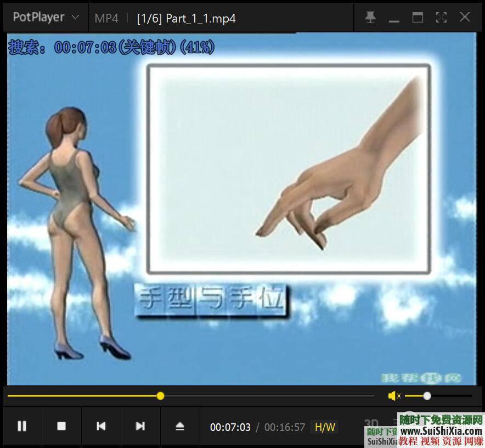Click the yellow playhead on the seek bar
The height and width of the screenshot is (448, 485).
(160, 395)
